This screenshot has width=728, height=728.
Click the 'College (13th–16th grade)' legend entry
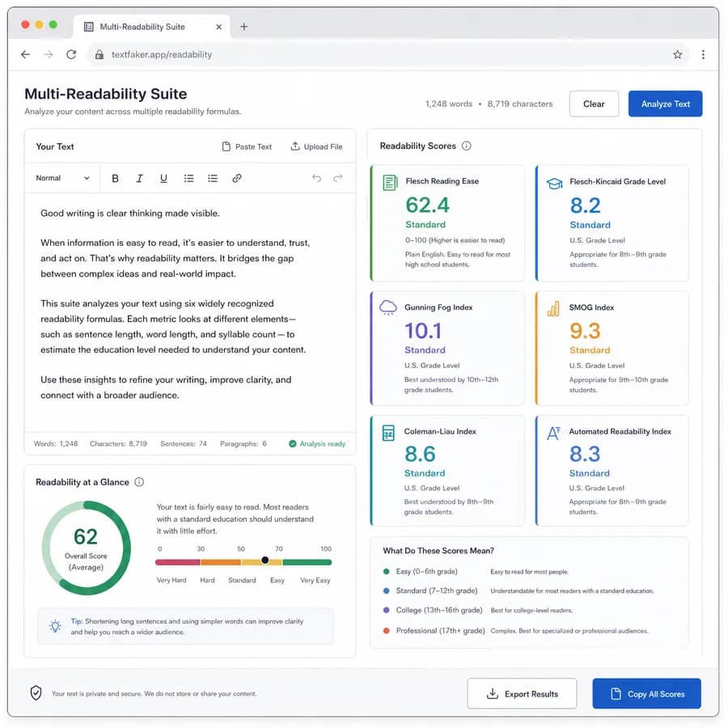click(433, 610)
